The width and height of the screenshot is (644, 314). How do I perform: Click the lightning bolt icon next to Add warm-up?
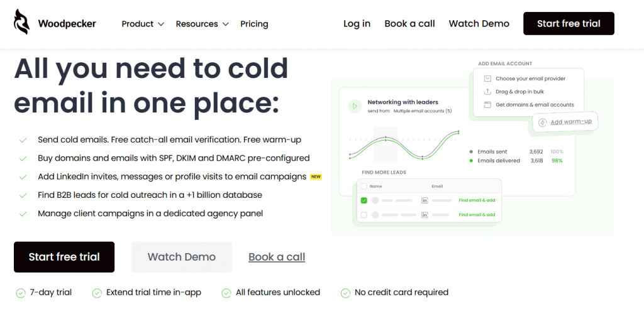(542, 122)
